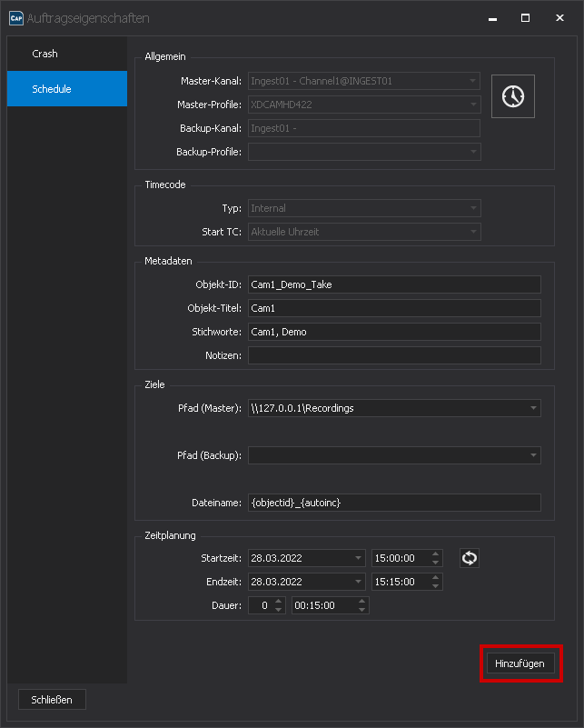Increase the Startzeit time with up arrow
584x728 pixels.
435,553
